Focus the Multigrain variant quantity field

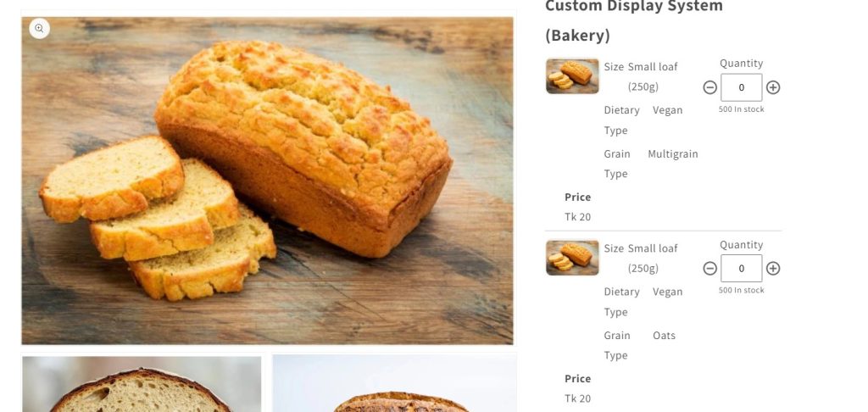click(741, 87)
